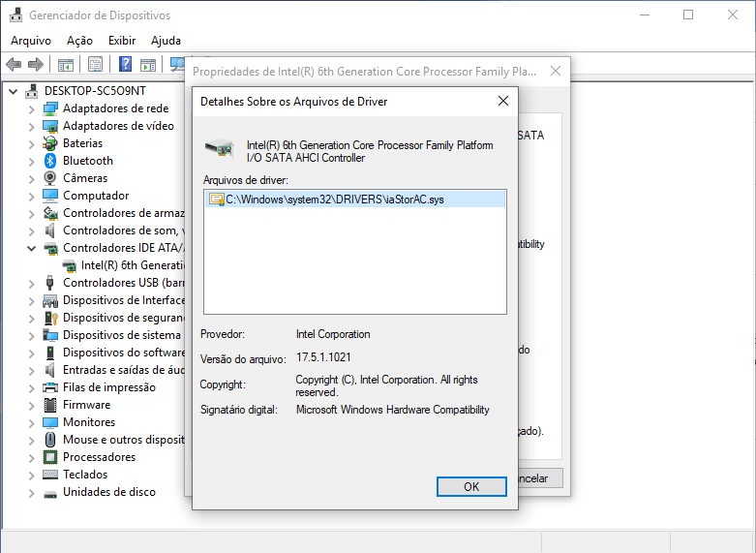Select the Dispositivos do software tree item
This screenshot has height=553, width=756.
coord(124,353)
